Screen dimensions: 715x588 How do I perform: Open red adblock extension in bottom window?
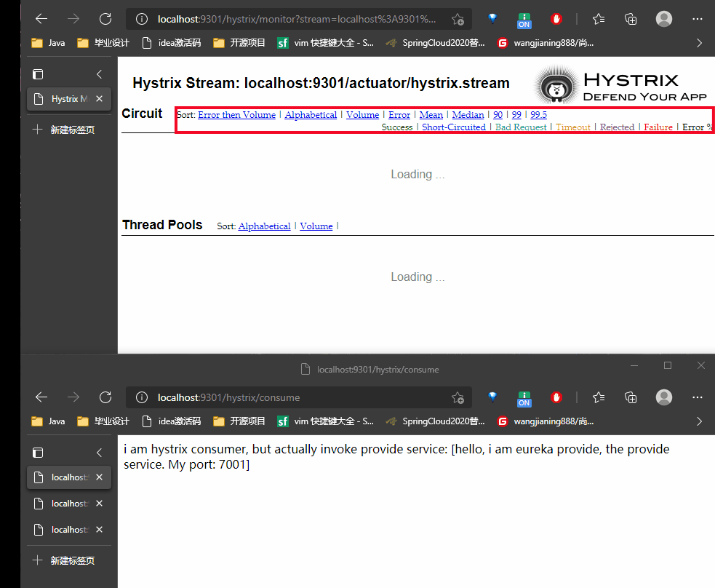point(556,397)
